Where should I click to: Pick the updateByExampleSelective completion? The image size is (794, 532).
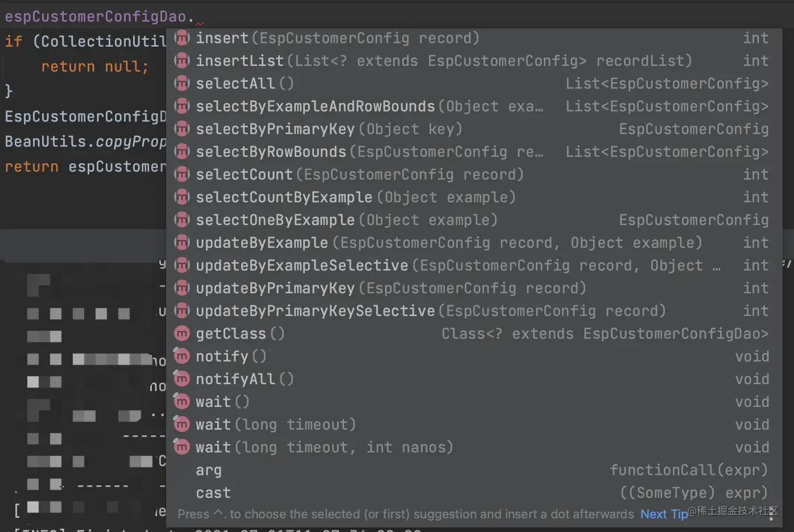pyautogui.click(x=474, y=265)
